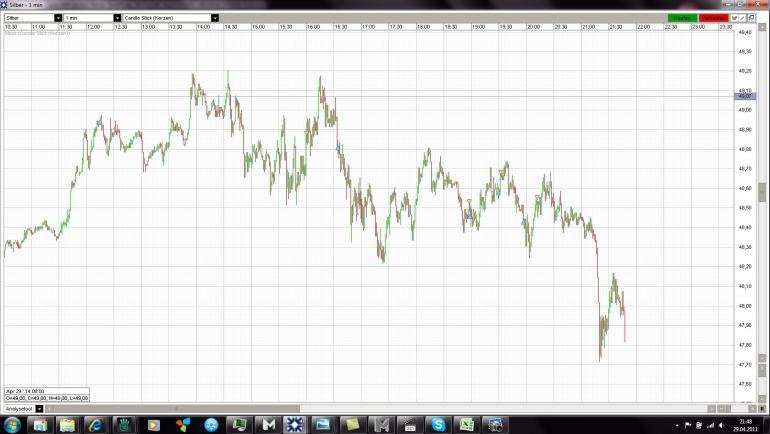Click the 49,07 current price marker
Image resolution: width=770 pixels, height=434 pixels.
[x=744, y=96]
